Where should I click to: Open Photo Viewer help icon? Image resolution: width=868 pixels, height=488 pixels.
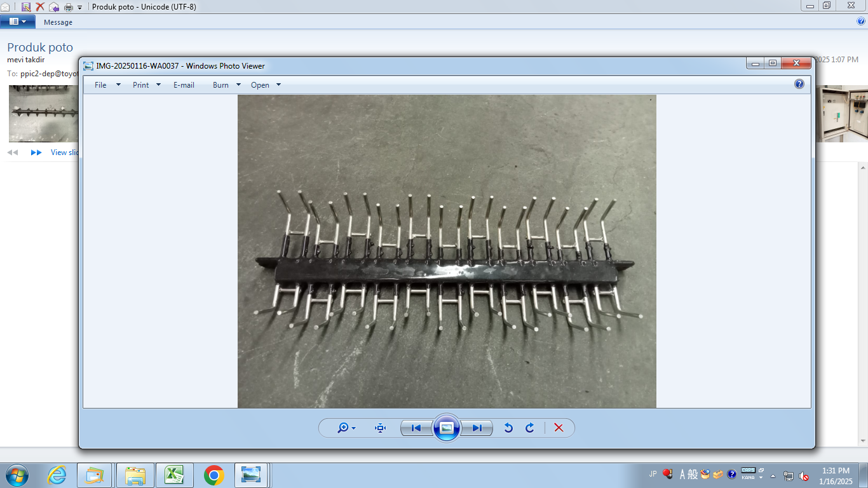(799, 84)
